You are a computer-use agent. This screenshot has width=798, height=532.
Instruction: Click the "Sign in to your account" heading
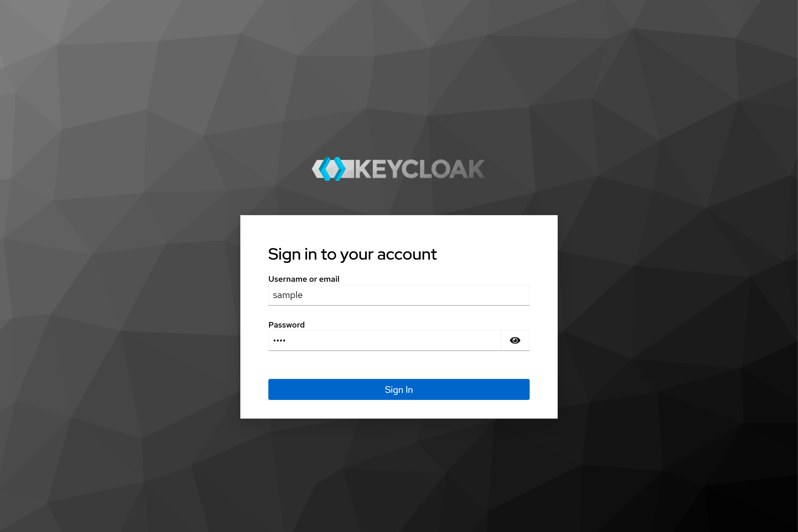pyautogui.click(x=352, y=254)
